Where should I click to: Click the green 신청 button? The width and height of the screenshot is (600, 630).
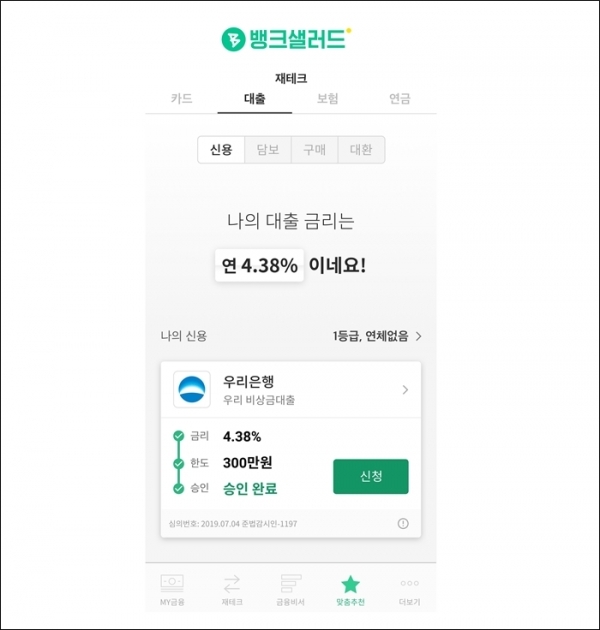[x=371, y=477]
